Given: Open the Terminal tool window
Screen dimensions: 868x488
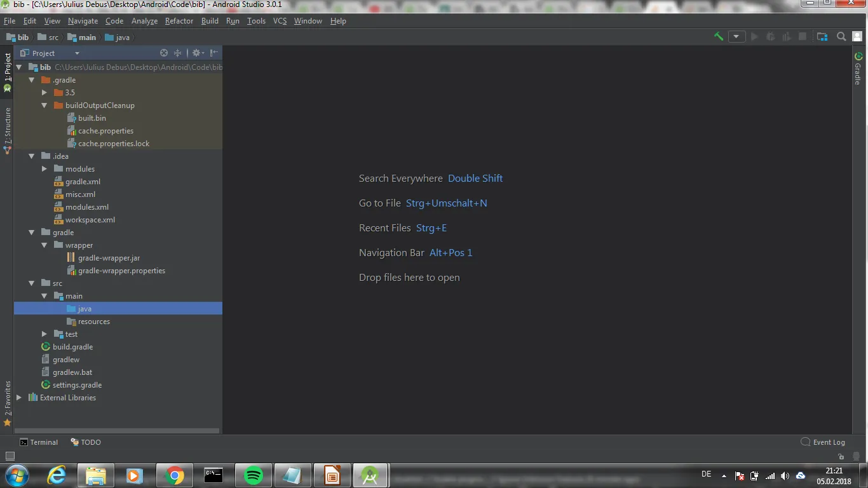Looking at the screenshot, I should pos(38,442).
